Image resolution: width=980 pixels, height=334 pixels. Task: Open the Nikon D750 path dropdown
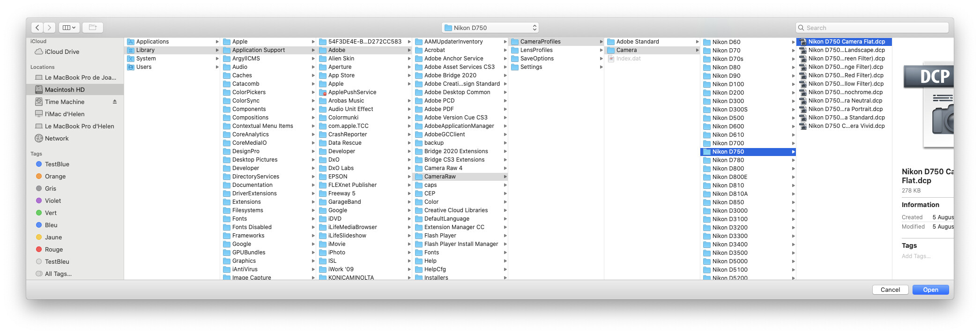(490, 28)
